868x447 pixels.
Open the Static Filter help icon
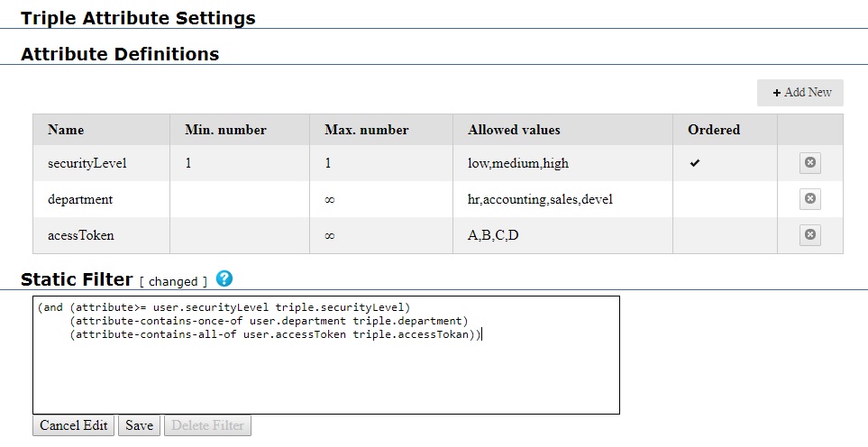[x=224, y=279]
